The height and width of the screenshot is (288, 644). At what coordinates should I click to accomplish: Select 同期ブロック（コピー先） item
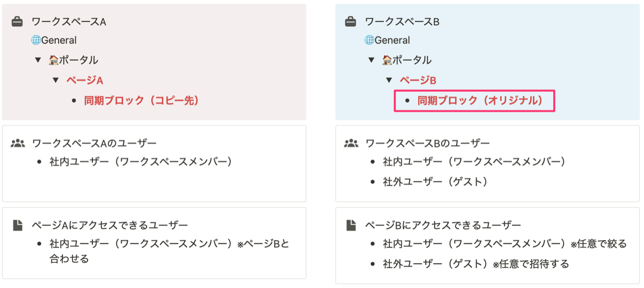[141, 100]
